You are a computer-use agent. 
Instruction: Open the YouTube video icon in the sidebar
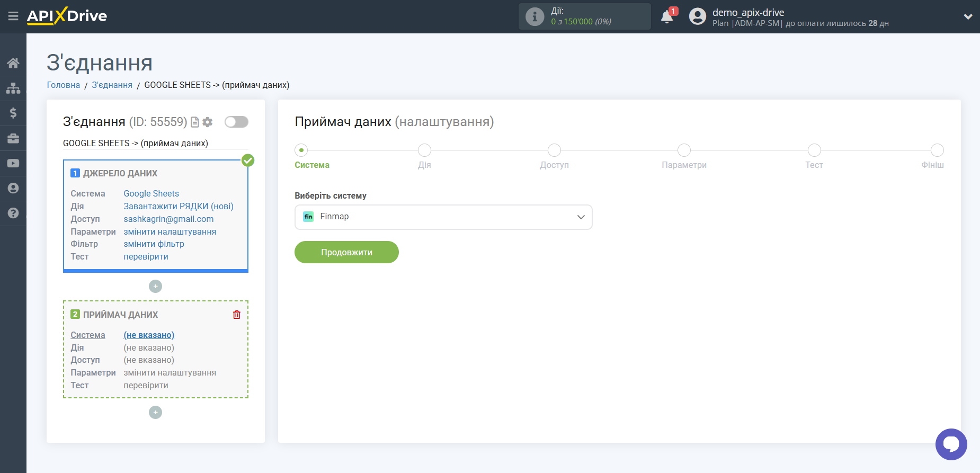click(x=13, y=163)
